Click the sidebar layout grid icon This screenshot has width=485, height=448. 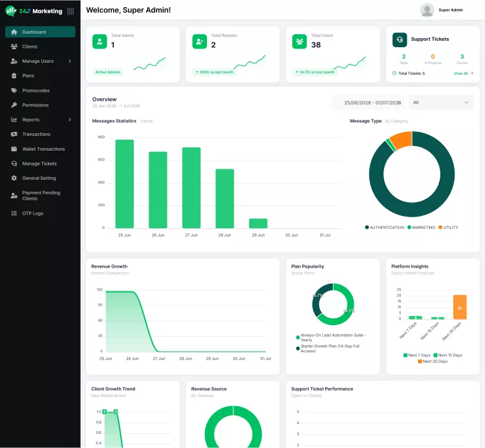70,11
